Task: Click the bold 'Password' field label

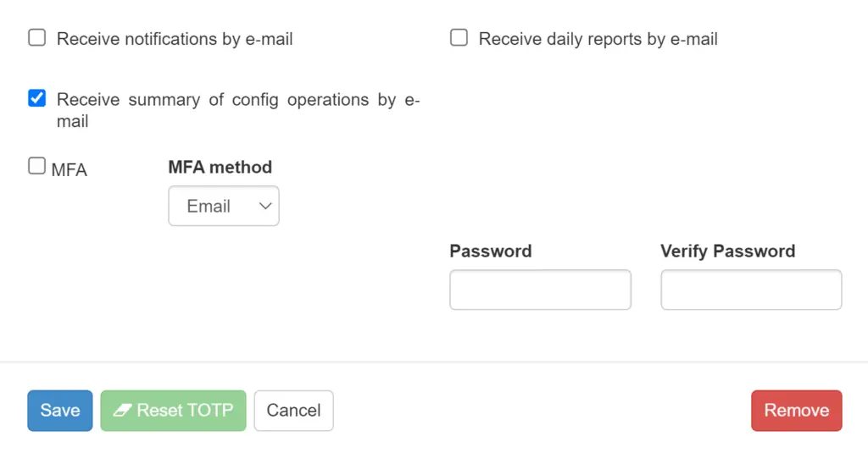Action: point(491,251)
